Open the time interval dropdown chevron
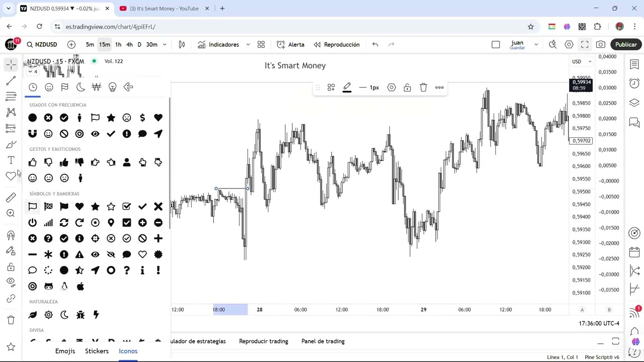Viewport: 644px width, 362px height. pyautogui.click(x=165, y=44)
